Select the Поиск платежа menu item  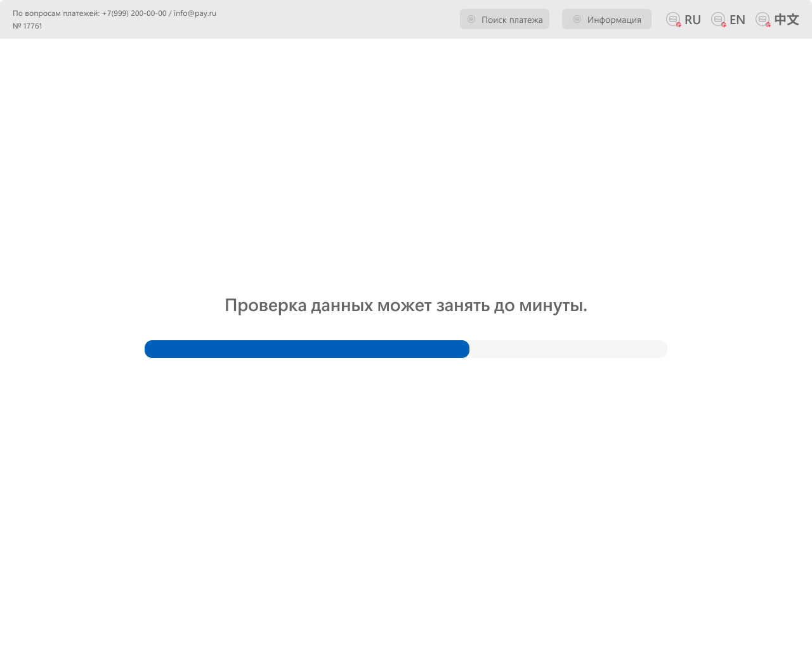coord(504,19)
